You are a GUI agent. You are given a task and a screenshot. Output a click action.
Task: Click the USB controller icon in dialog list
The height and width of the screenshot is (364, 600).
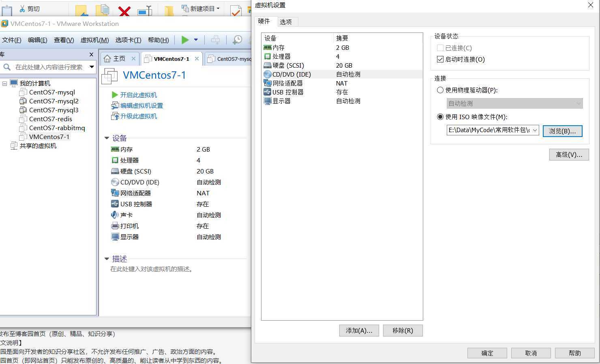tap(268, 92)
